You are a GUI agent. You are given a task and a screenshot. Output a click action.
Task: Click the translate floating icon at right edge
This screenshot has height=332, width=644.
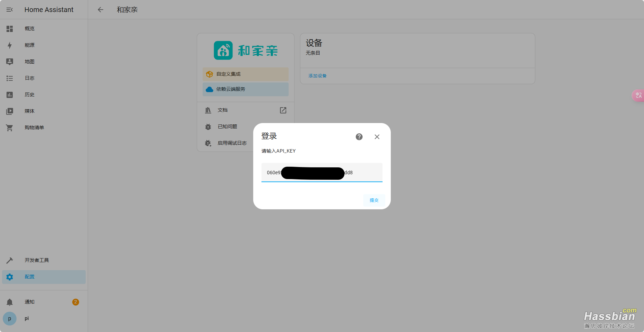coord(638,95)
